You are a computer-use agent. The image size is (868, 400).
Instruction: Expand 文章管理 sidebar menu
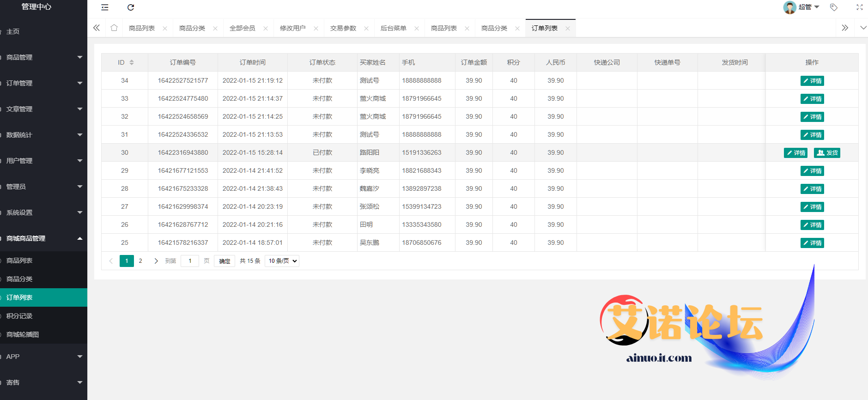pos(43,109)
